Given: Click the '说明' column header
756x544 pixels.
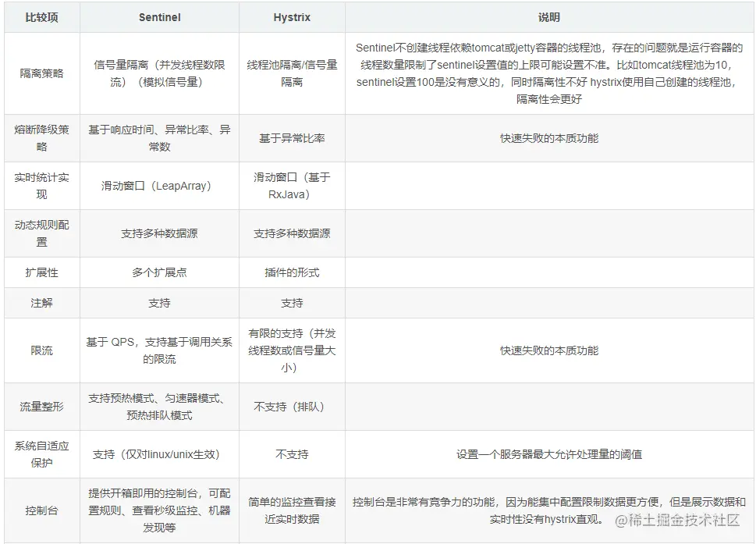Looking at the screenshot, I should click(549, 17).
